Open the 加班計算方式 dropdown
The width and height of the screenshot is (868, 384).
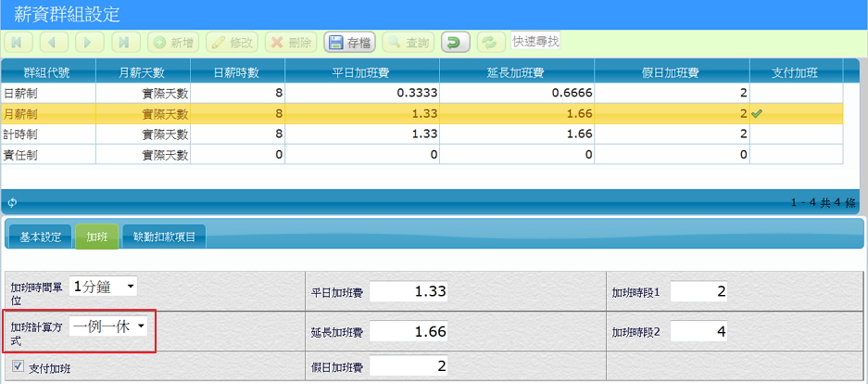point(108,326)
